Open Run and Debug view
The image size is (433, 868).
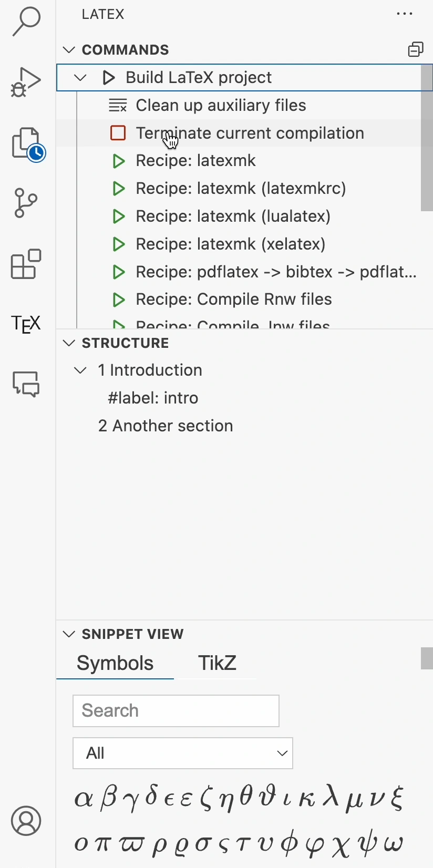pos(25,82)
